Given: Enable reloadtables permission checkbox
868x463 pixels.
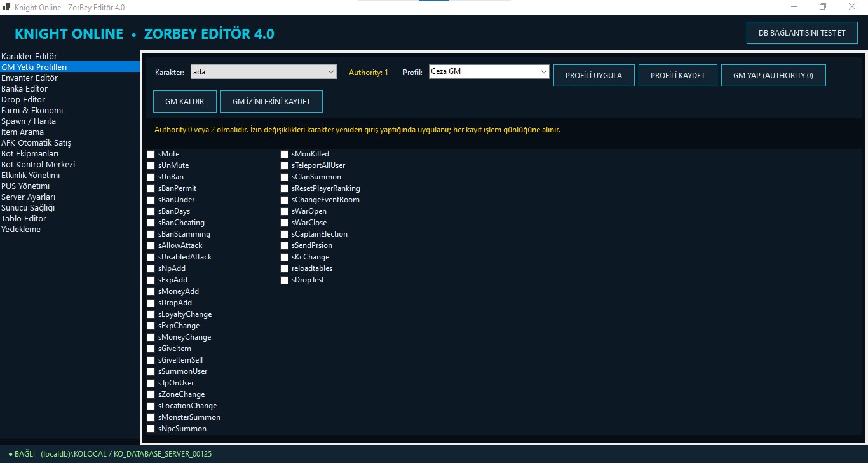Looking at the screenshot, I should pos(285,268).
